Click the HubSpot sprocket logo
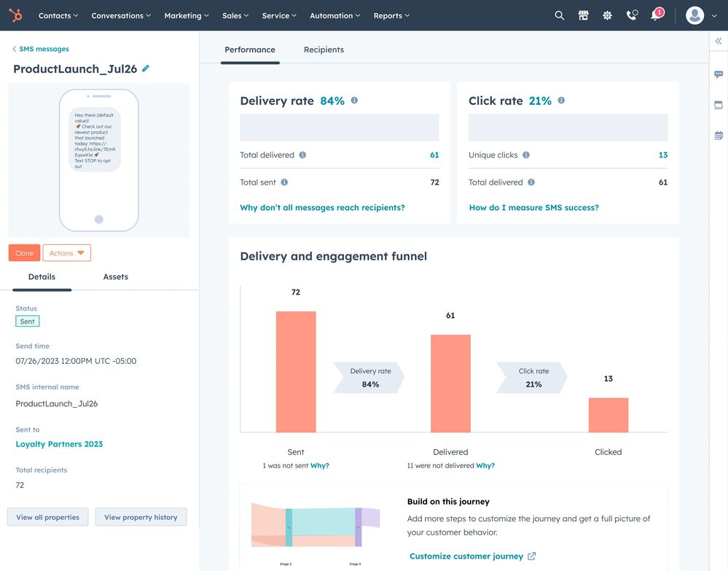 (15, 15)
